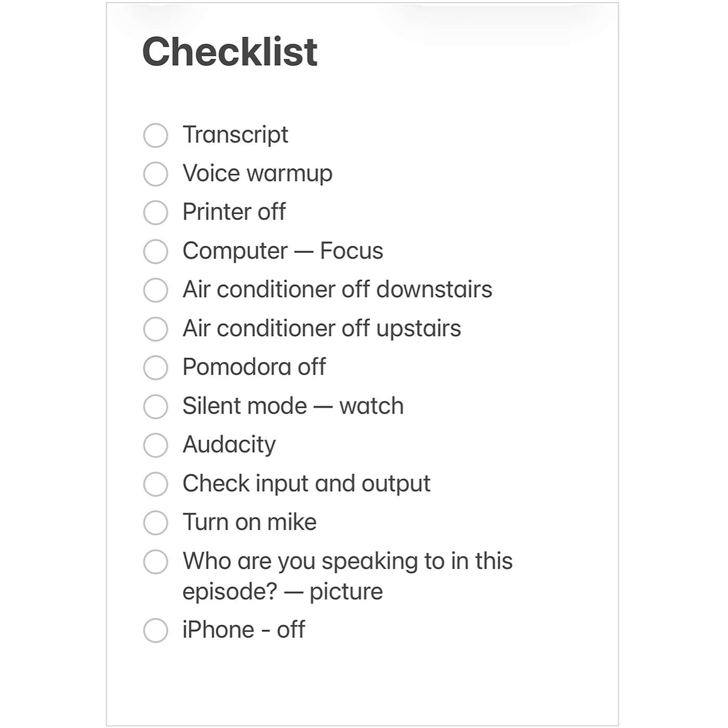
Task: Click the Turn on mike text
Action: [x=249, y=522]
